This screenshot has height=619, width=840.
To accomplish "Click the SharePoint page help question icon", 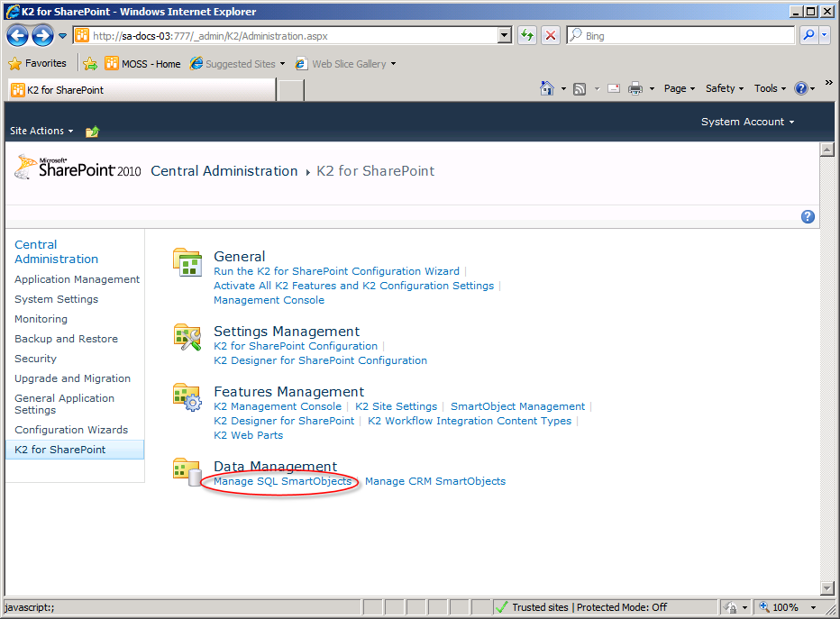I will pyautogui.click(x=808, y=216).
